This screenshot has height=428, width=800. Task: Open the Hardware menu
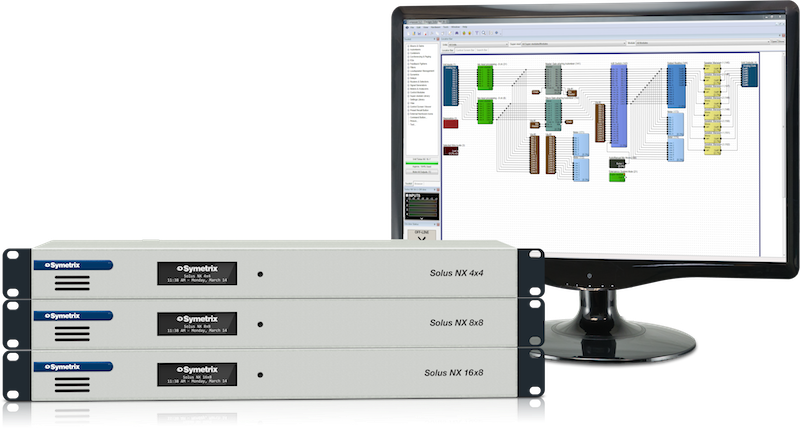tap(436, 27)
